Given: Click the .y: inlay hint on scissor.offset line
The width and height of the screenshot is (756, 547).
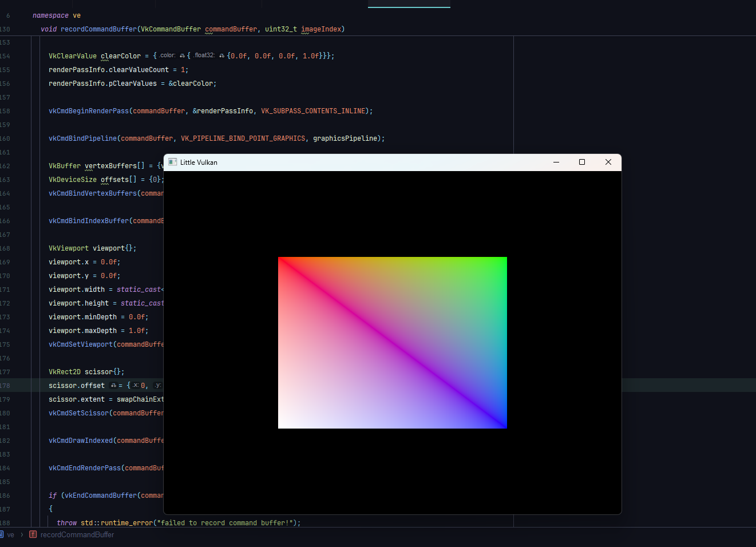Looking at the screenshot, I should [158, 385].
